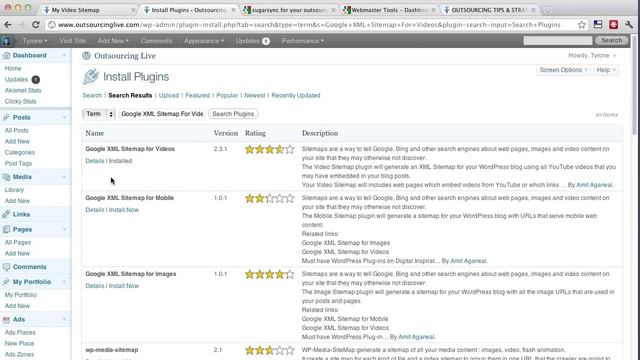Click the admin bar search input field
Viewport: 640px width, 360px height.
coord(558,40)
